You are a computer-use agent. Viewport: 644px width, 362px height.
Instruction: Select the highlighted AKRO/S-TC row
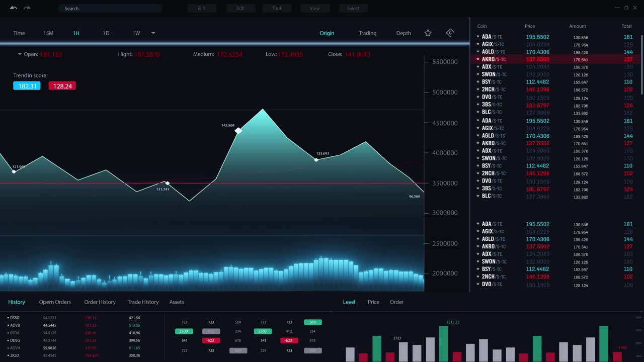tap(555, 59)
